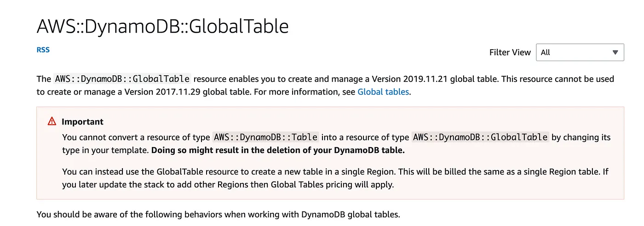The width and height of the screenshot is (644, 226).
Task: Click the AWS::DynamoDB::GlobalTable code in the intro paragraph
Action: [x=122, y=79]
